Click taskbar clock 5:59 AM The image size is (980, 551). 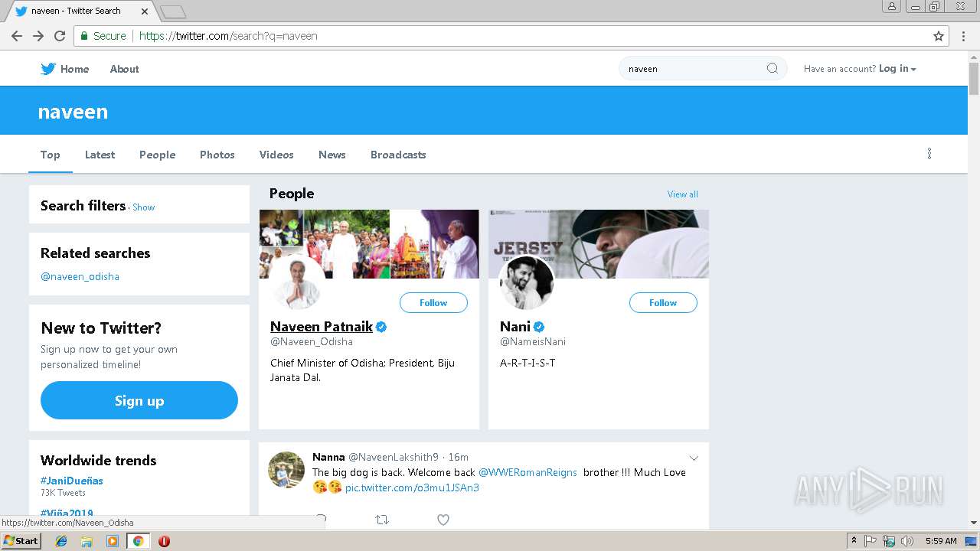pos(941,541)
